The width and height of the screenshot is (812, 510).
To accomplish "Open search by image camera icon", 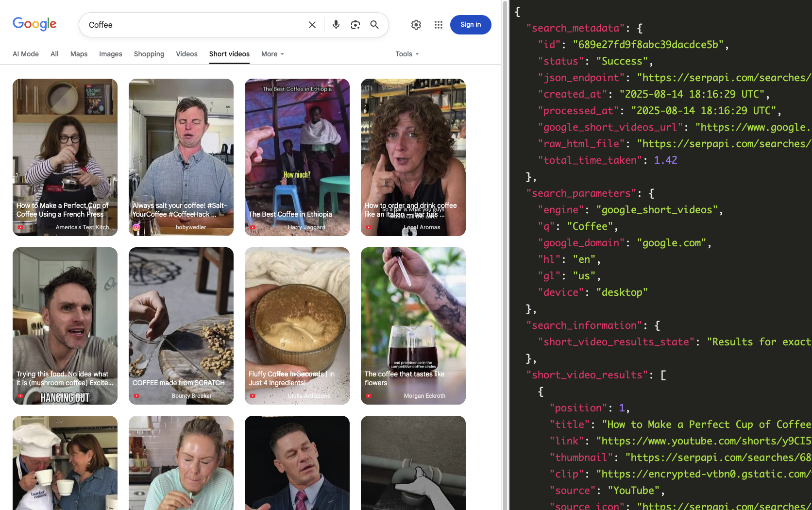I will pos(355,25).
